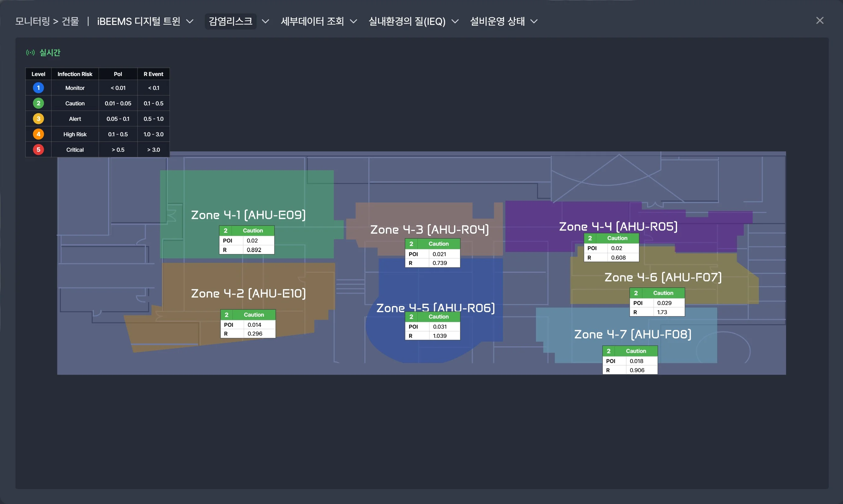This screenshot has width=843, height=504.
Task: Click the red level 5 Critical badge
Action: [x=38, y=150]
